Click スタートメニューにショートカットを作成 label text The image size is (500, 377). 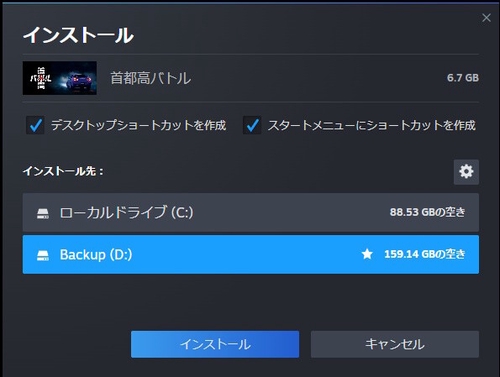pyautogui.click(x=372, y=125)
